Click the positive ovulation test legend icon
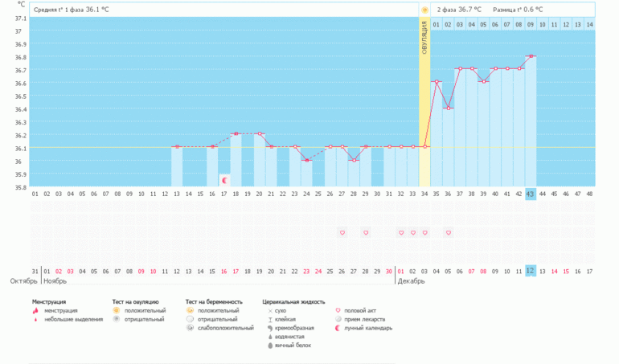619x364 pixels. click(x=116, y=310)
